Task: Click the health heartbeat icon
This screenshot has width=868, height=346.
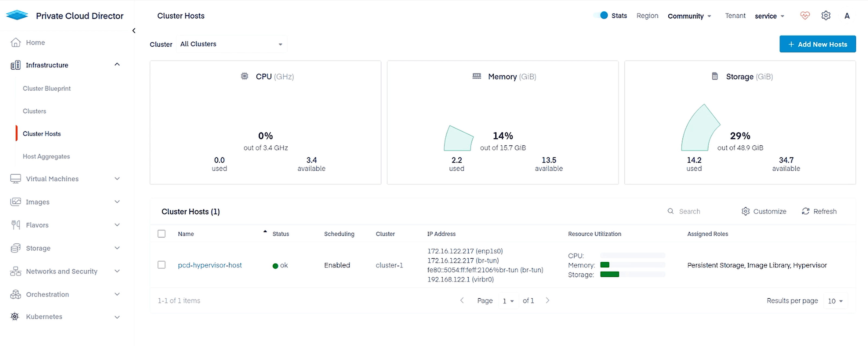Action: tap(805, 15)
